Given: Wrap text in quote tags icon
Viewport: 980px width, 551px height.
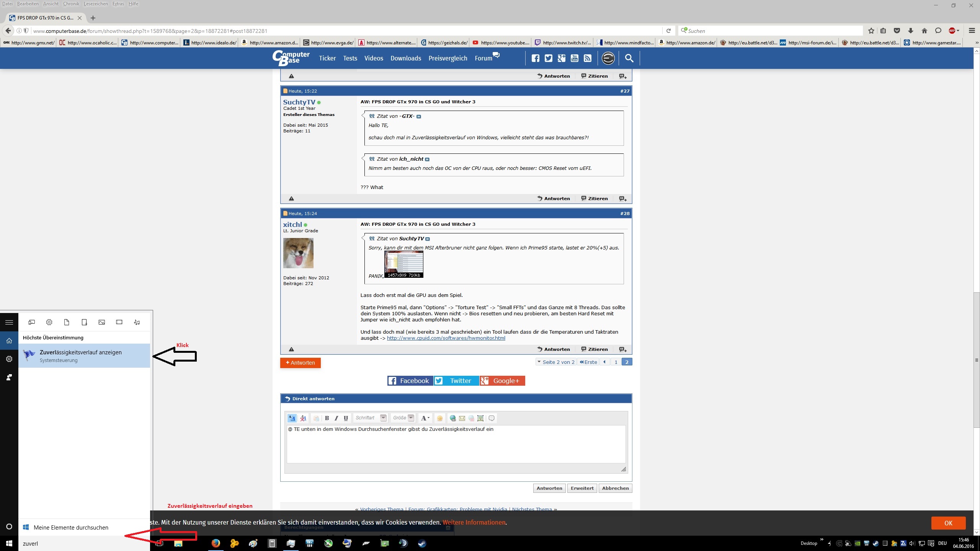Looking at the screenshot, I should pyautogui.click(x=492, y=418).
